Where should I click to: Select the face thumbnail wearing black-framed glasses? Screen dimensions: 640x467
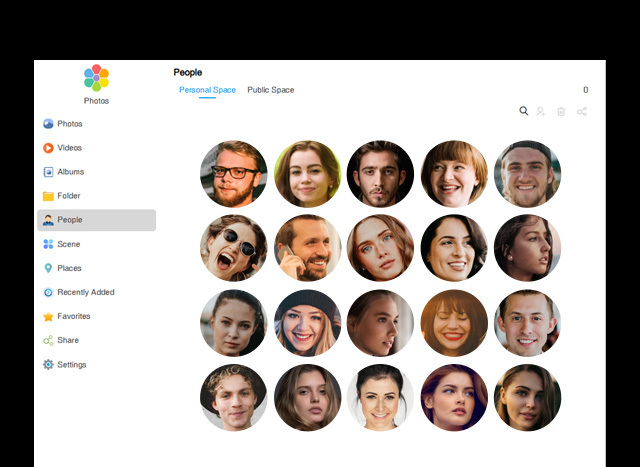tap(234, 174)
